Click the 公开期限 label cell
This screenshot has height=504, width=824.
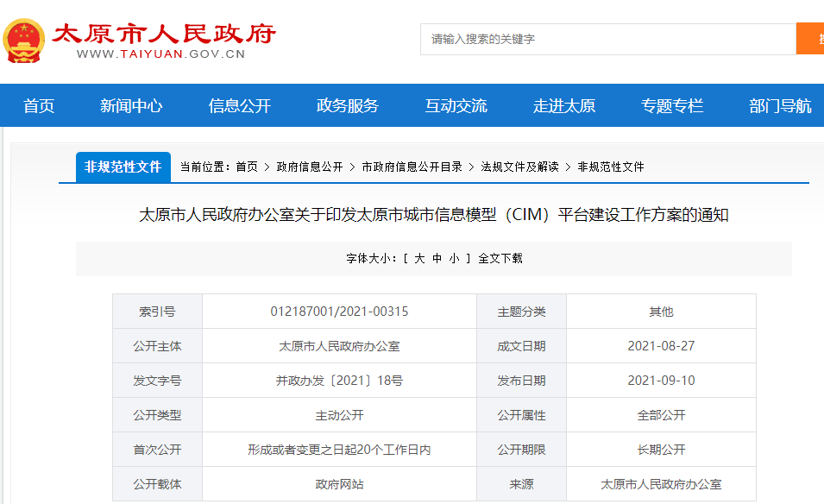pyautogui.click(x=521, y=450)
